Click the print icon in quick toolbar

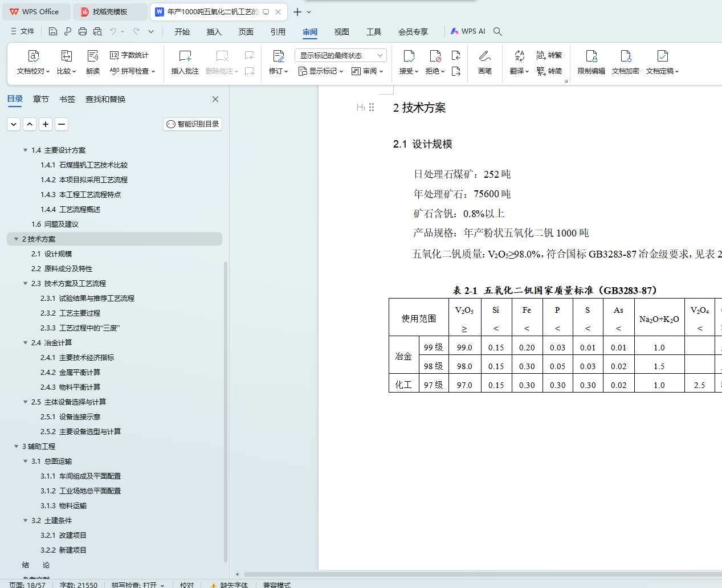pyautogui.click(x=83, y=31)
